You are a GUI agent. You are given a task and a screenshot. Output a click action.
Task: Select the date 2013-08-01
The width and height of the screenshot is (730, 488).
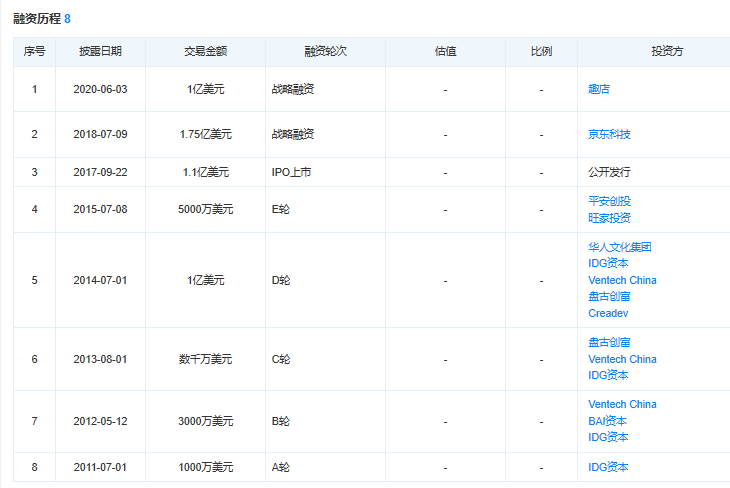(100, 359)
